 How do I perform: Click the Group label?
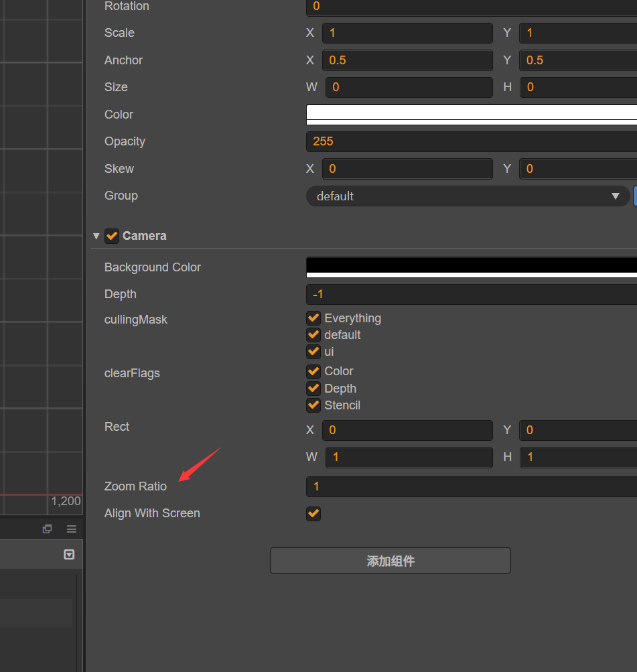[x=121, y=196]
